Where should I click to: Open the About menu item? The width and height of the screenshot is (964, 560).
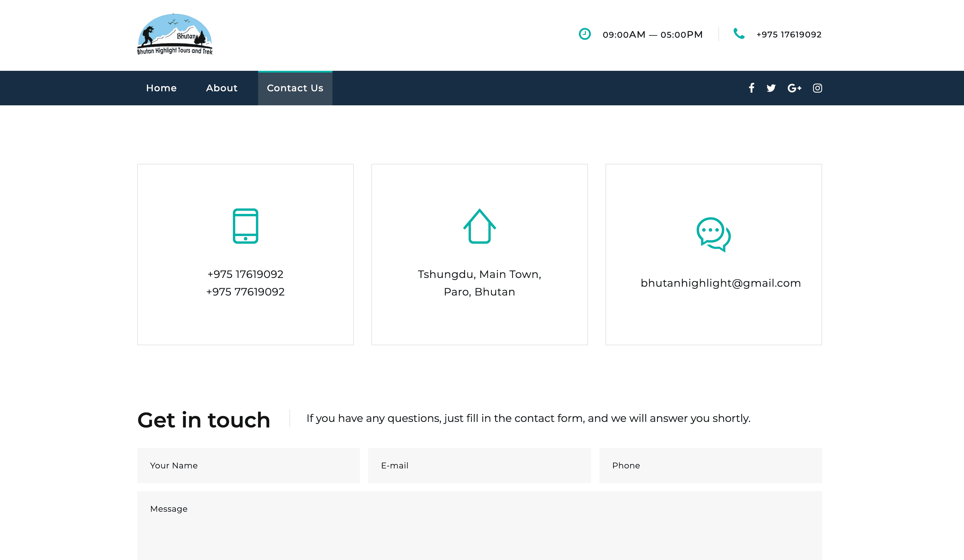[x=222, y=88]
